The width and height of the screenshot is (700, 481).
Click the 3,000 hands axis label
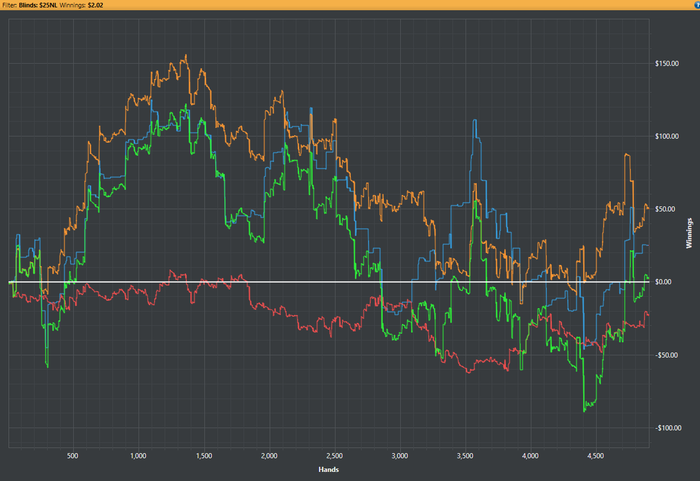400,456
